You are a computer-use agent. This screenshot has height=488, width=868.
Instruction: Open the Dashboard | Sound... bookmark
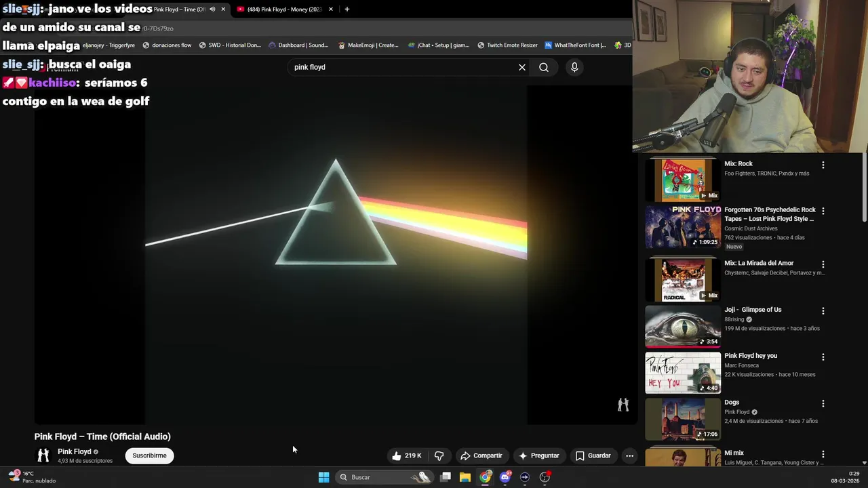pyautogui.click(x=298, y=45)
